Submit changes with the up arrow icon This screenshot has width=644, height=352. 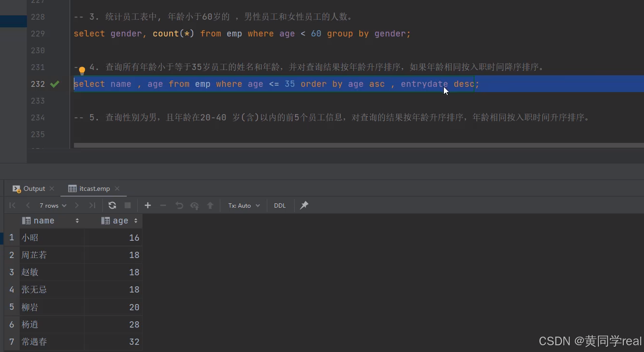pyautogui.click(x=210, y=205)
